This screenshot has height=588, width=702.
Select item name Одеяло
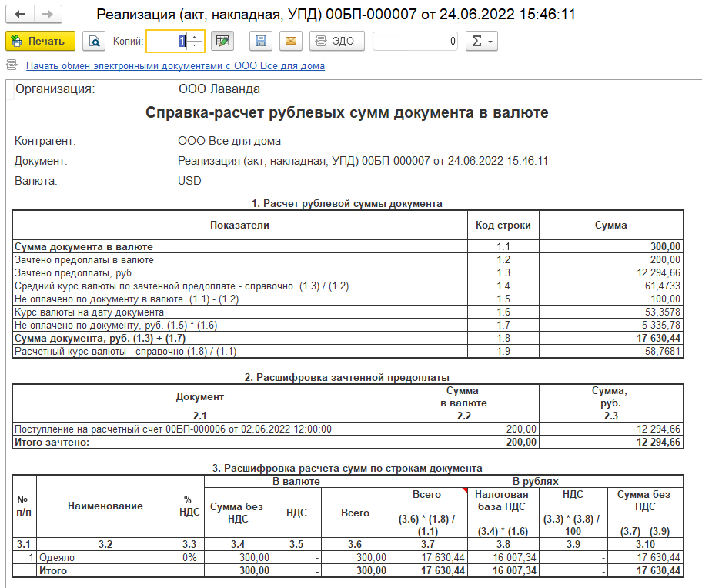(57, 557)
